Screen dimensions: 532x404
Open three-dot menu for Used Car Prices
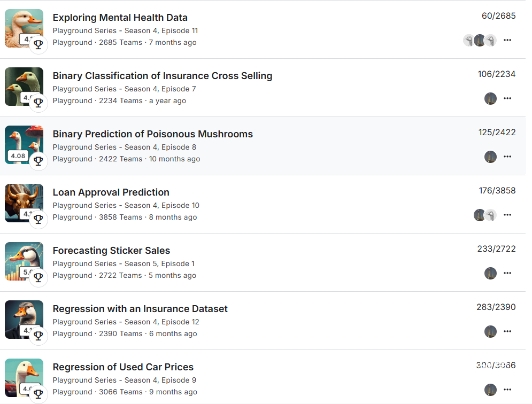pyautogui.click(x=507, y=390)
